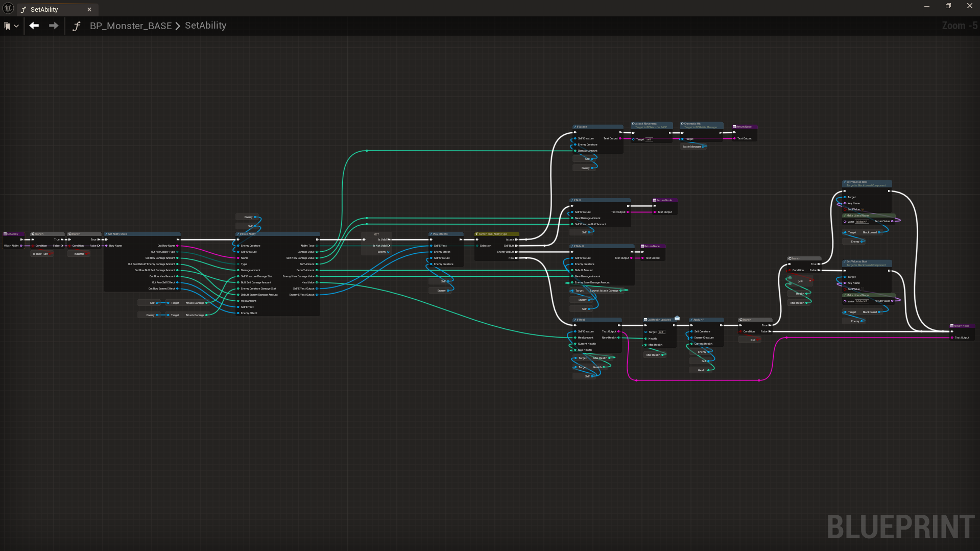Viewport: 980px width, 551px height.
Task: Open BP_Monster_BASE from the breadcrumb
Action: point(131,26)
